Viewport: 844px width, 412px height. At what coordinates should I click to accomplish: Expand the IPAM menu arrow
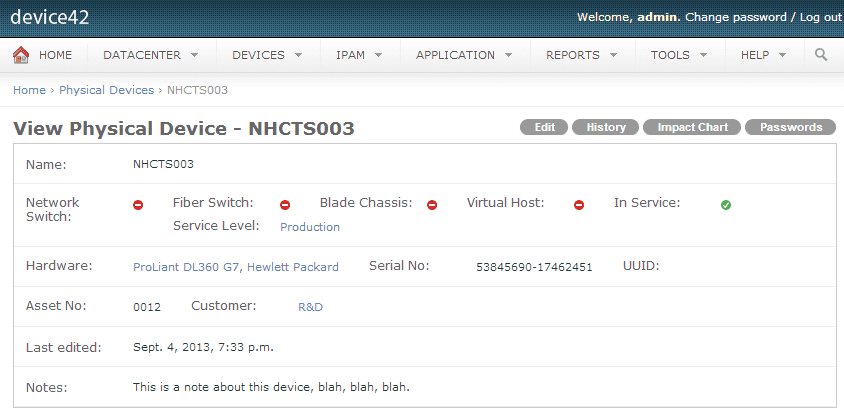(378, 55)
